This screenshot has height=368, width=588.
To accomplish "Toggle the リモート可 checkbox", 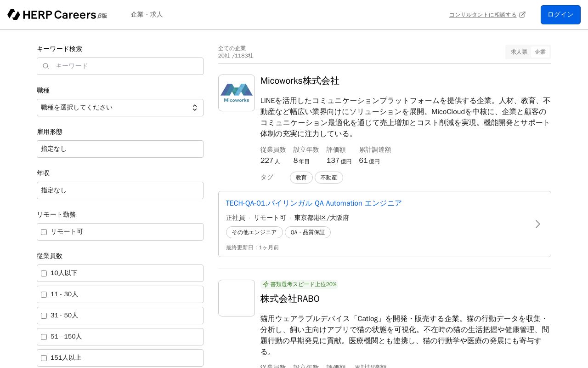I will point(44,232).
